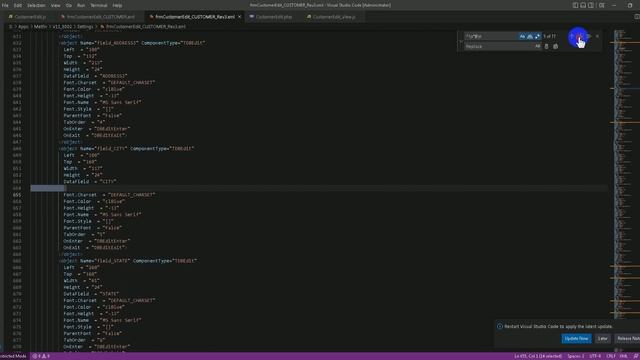Click the XML language mode indicator
The height and width of the screenshot is (360, 640).
(624, 356)
